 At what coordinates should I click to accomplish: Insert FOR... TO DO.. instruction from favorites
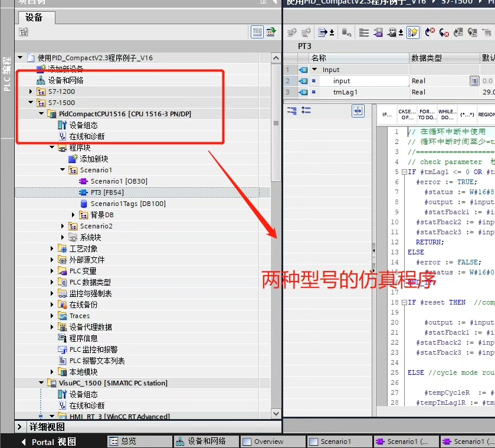click(427, 115)
